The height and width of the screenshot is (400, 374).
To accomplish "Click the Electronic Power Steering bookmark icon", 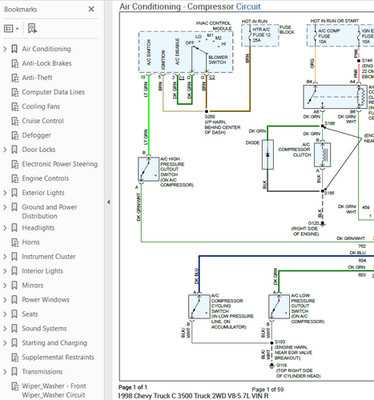I will [x=15, y=164].
